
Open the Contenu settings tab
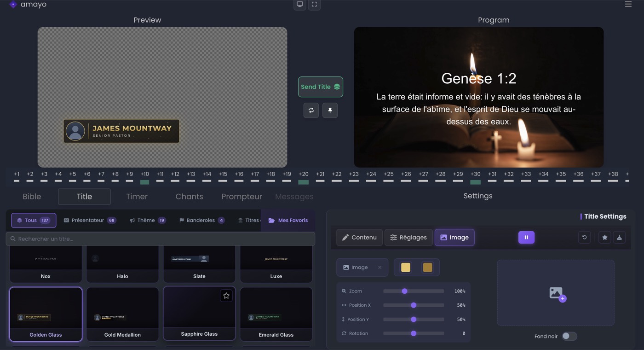point(359,237)
